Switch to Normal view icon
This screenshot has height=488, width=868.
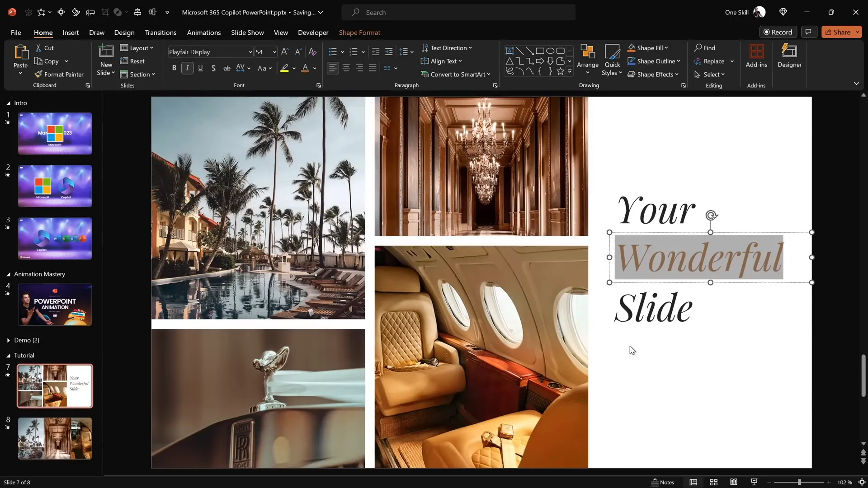pyautogui.click(x=693, y=482)
